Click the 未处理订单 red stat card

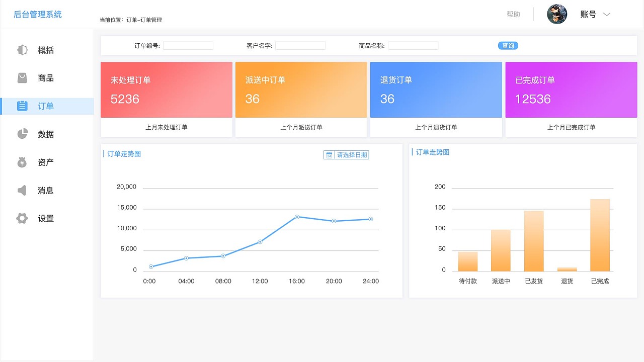pyautogui.click(x=166, y=89)
